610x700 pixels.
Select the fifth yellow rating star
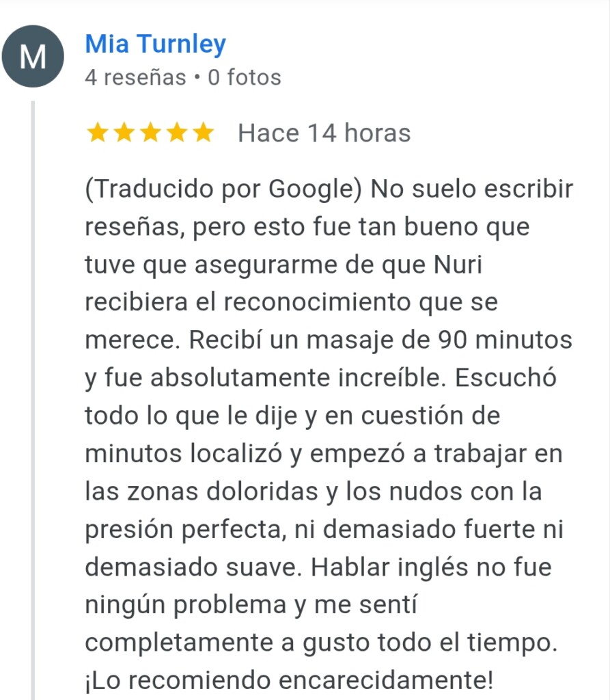[x=202, y=133]
